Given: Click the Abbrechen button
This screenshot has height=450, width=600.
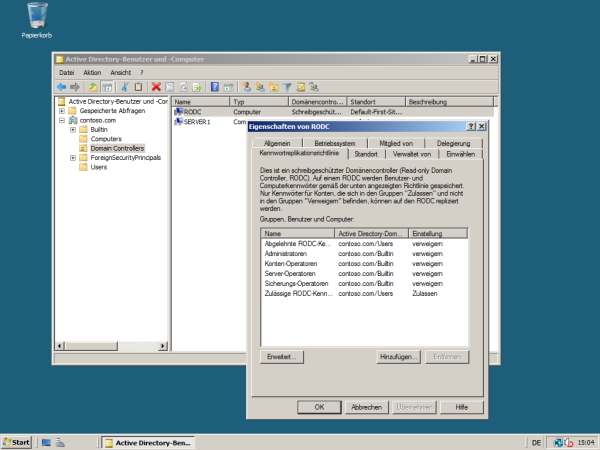Looking at the screenshot, I should pyautogui.click(x=367, y=407).
